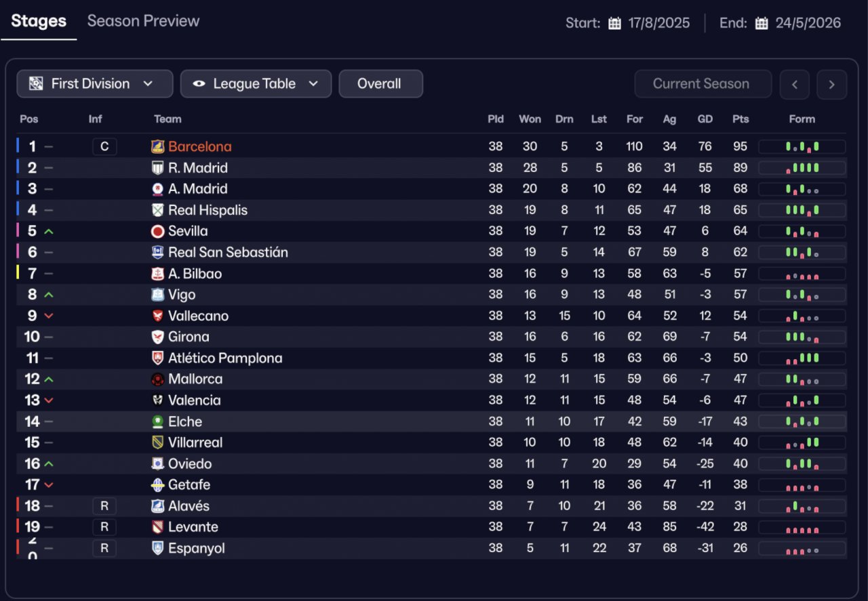Go to the previous season arrow

795,85
